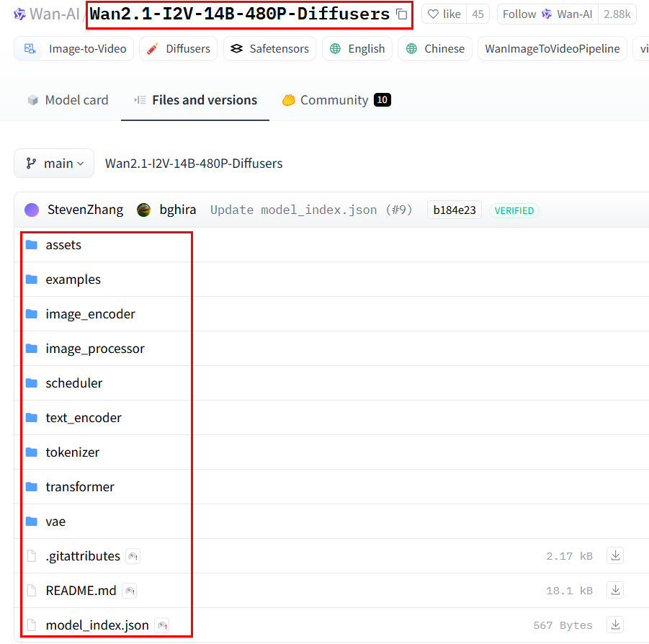Click the 18.1 kB file size

click(569, 591)
